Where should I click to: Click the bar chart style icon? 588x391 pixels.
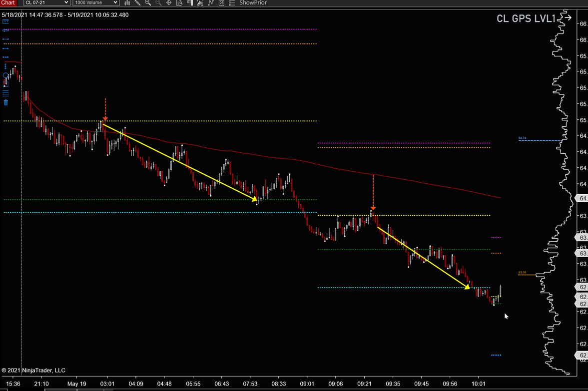point(127,2)
